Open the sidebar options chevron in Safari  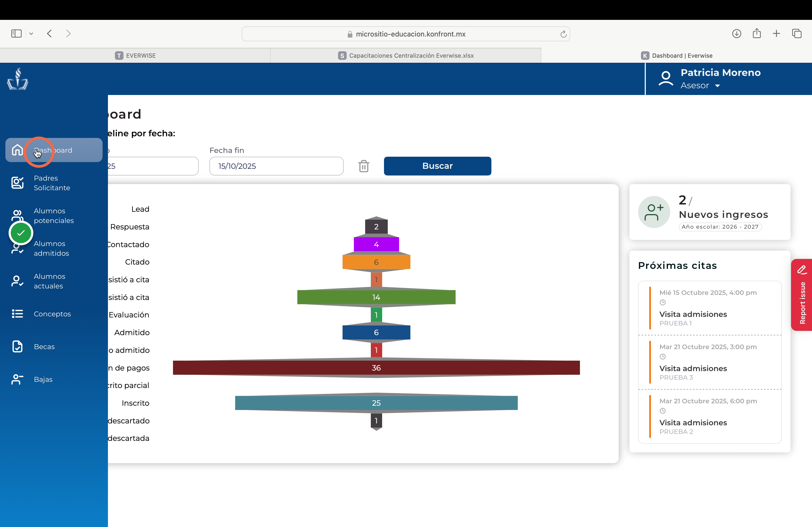click(x=31, y=34)
